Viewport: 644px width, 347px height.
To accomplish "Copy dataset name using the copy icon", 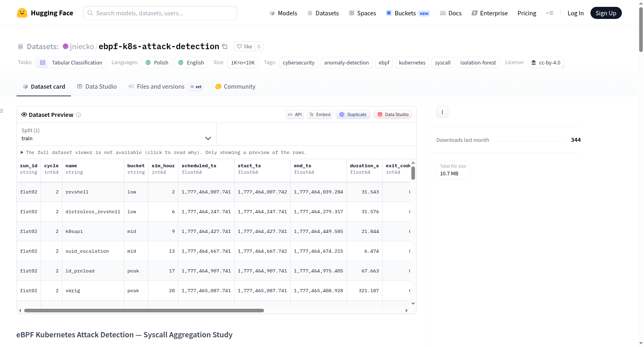I will [x=225, y=46].
